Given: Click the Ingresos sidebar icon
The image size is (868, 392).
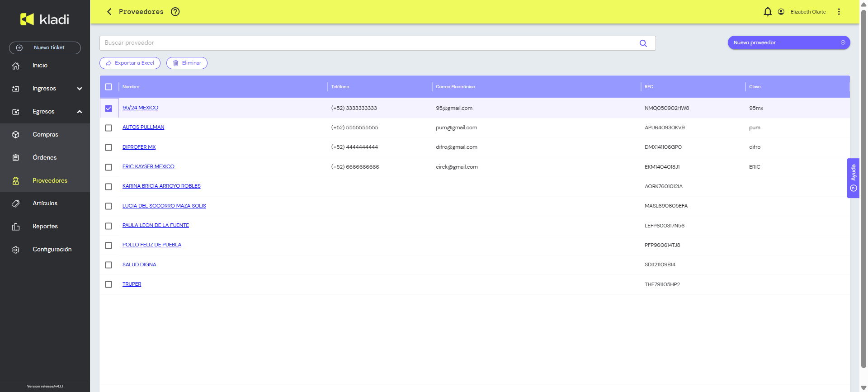Looking at the screenshot, I should point(16,89).
